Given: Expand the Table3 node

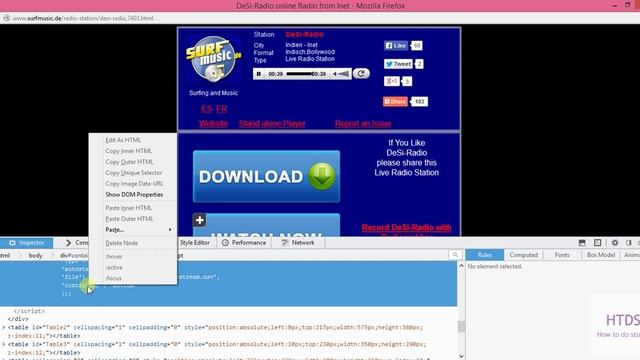Looking at the screenshot, I should (4, 344).
